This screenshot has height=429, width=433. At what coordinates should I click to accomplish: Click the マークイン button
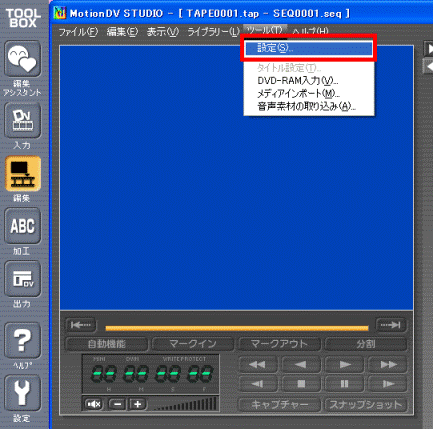coord(193,344)
